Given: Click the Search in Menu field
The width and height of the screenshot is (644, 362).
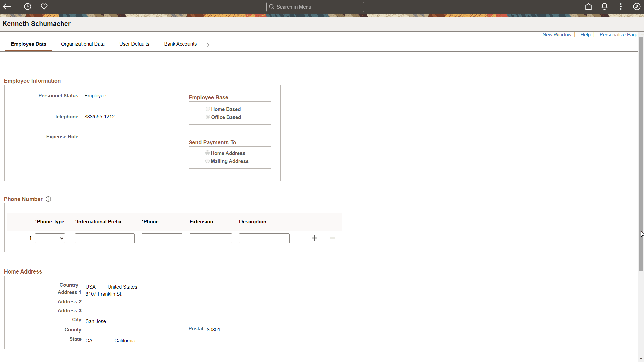Looking at the screenshot, I should pos(315,7).
